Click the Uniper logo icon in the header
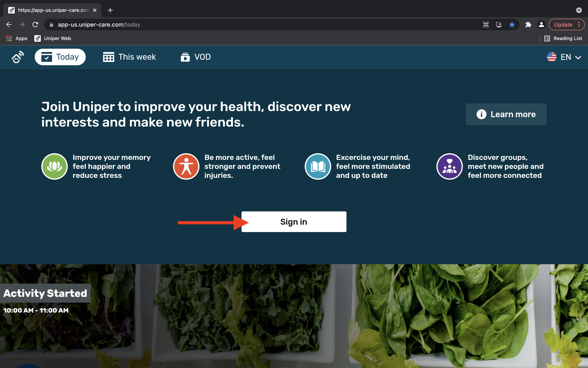Image resolution: width=588 pixels, height=368 pixels. pyautogui.click(x=18, y=57)
